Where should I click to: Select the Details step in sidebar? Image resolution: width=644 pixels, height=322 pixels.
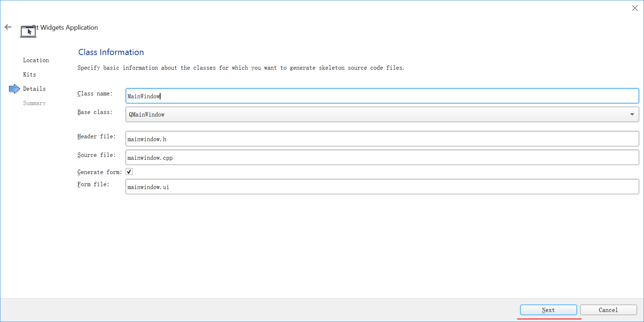click(34, 89)
